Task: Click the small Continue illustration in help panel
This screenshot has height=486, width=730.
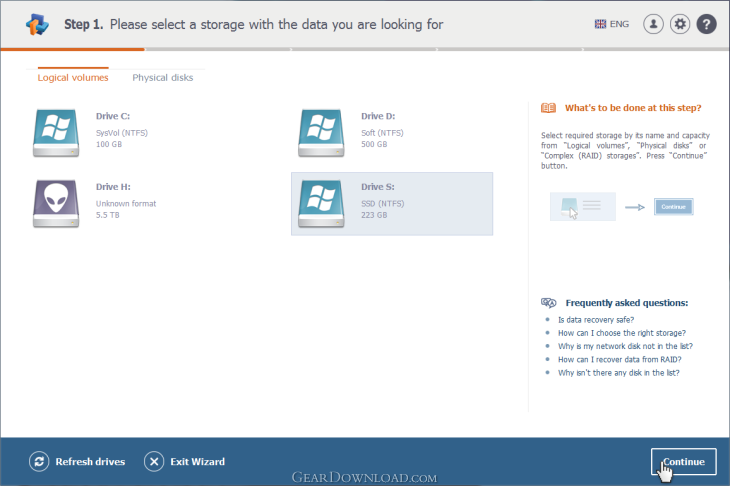Action: (673, 207)
